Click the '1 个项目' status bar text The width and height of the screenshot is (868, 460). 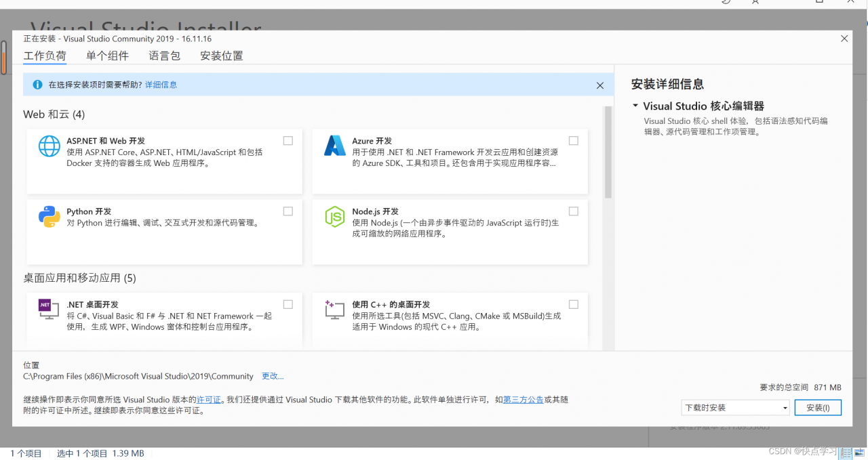click(x=26, y=453)
